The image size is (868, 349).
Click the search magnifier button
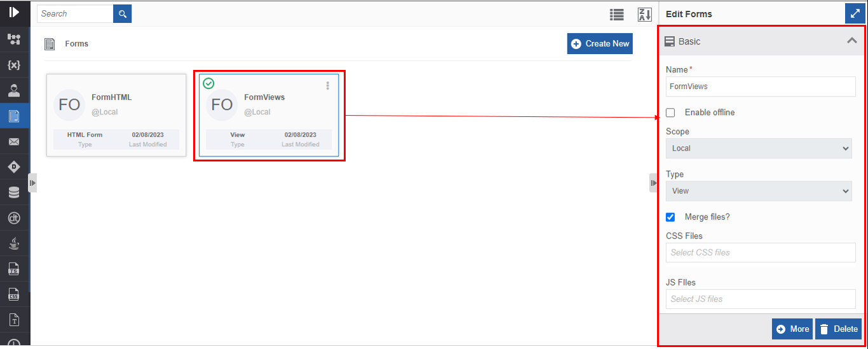coord(123,13)
